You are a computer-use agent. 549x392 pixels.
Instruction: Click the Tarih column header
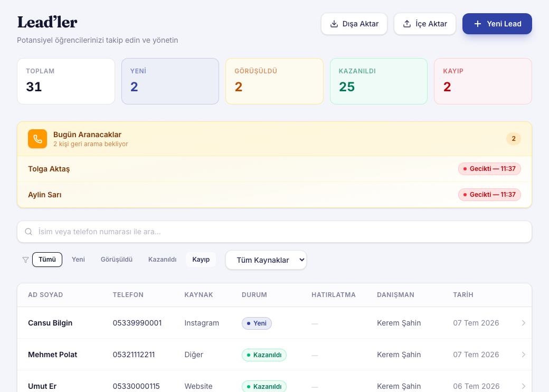[x=463, y=295]
